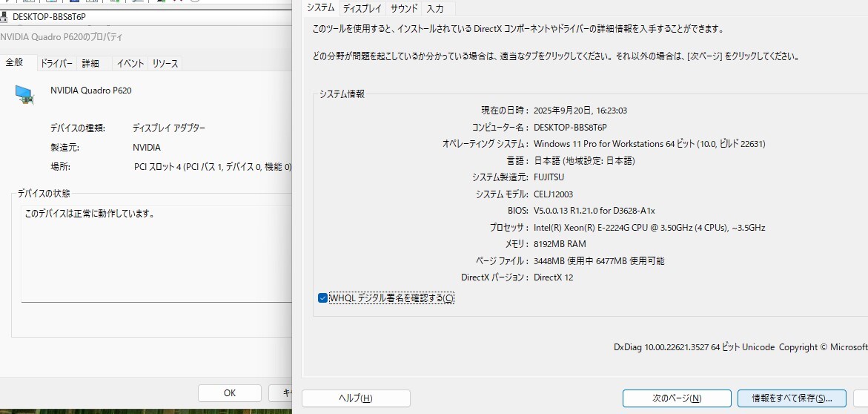This screenshot has width=868, height=414.
Task: Click the Intel Xeon E-2224G processor text
Action: (x=649, y=228)
